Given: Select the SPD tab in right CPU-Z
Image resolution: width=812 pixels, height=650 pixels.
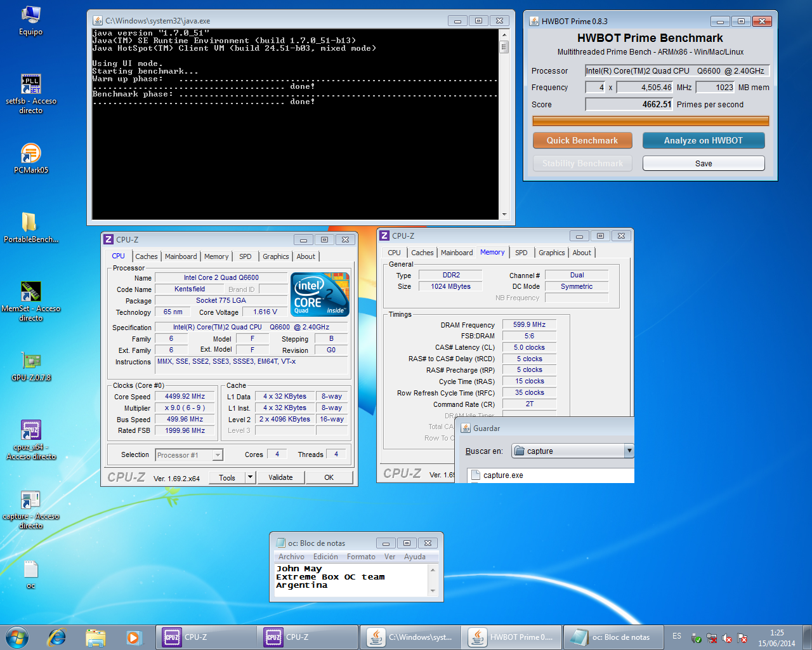Looking at the screenshot, I should [521, 253].
